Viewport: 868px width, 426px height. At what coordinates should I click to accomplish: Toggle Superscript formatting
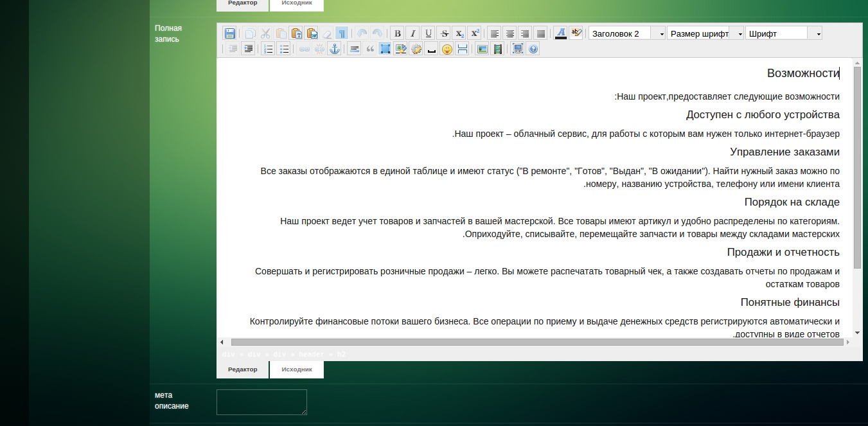click(475, 33)
